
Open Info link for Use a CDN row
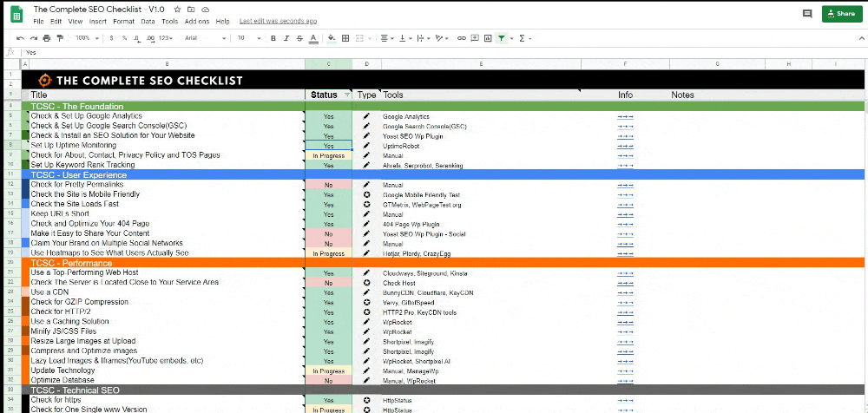coord(625,292)
